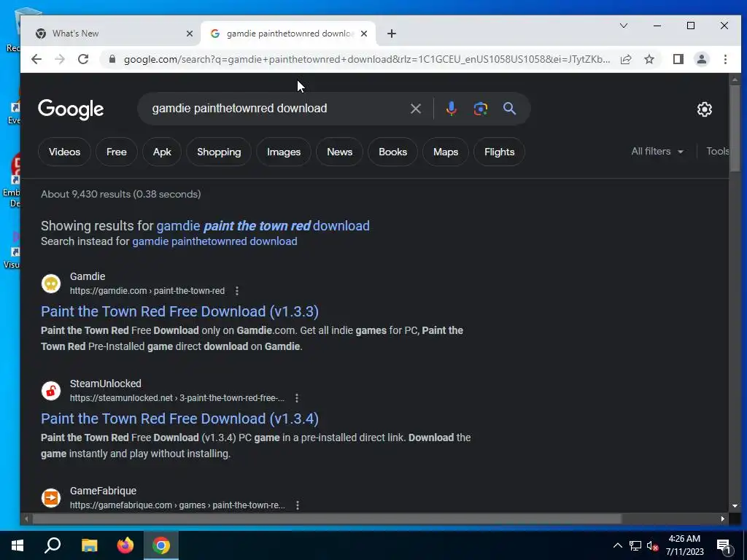Viewport: 747px width, 560px height.
Task: Click the Gamdie skull favicon
Action: click(51, 284)
